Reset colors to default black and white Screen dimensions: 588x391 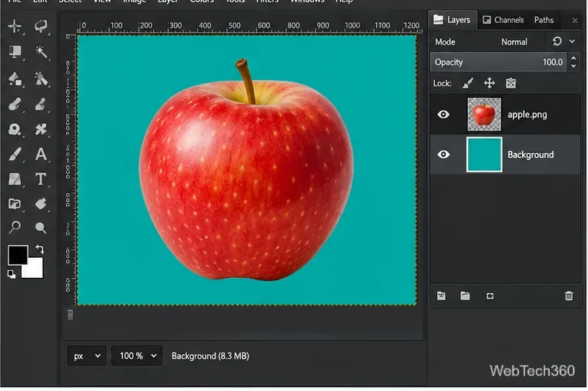coord(12,275)
